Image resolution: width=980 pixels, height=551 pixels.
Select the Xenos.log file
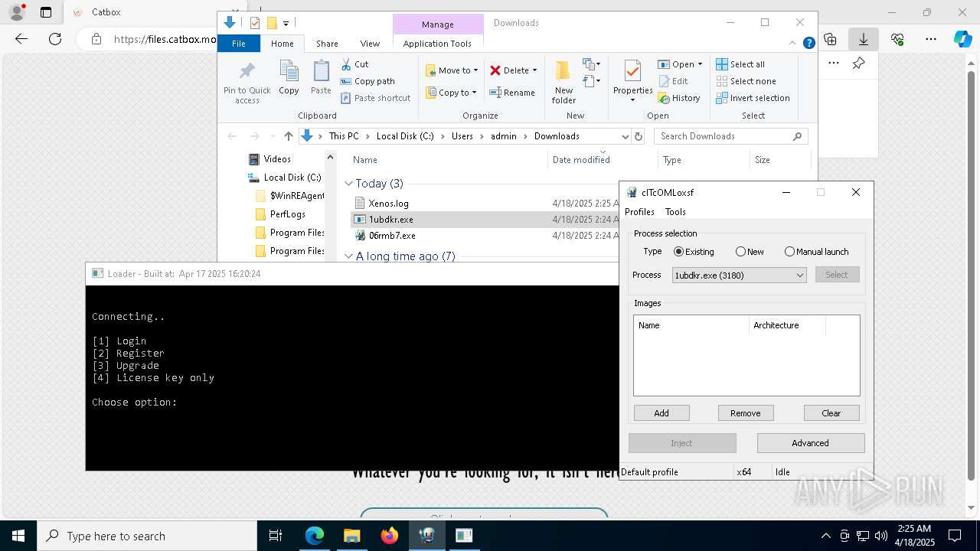[388, 204]
